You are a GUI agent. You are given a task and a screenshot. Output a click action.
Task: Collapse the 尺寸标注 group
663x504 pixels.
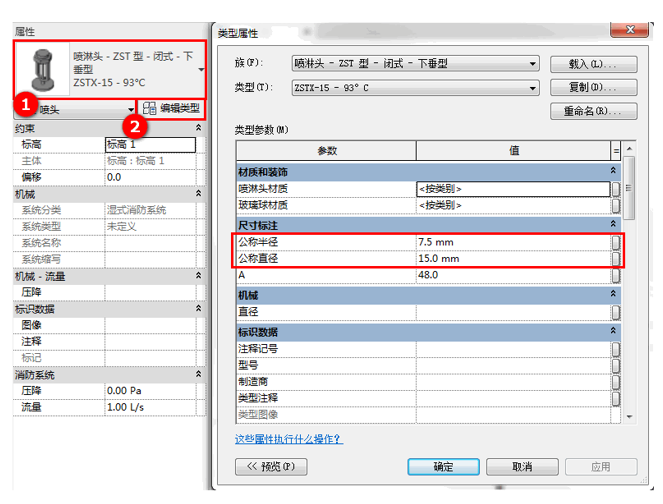pos(613,223)
